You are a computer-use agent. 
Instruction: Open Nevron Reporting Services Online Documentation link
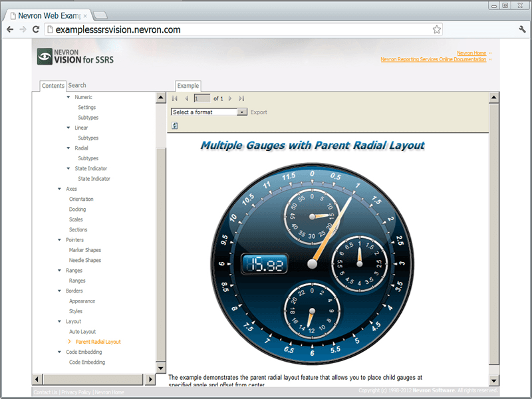434,59
